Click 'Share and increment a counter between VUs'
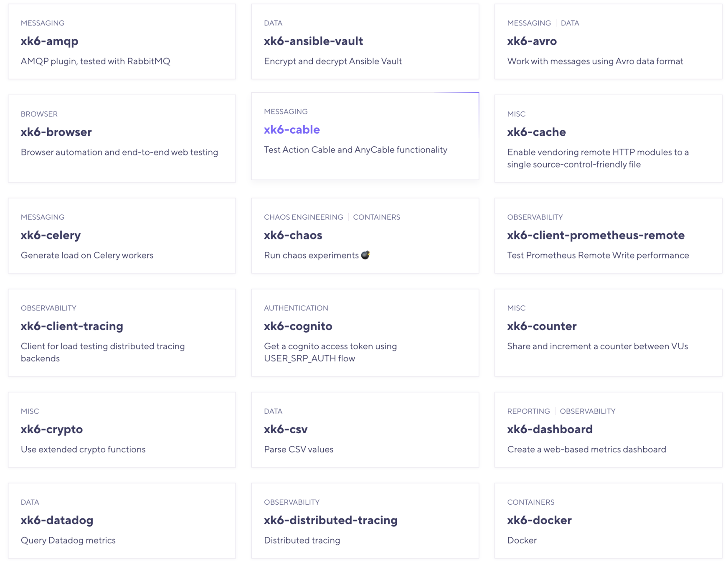The image size is (728, 564). (597, 347)
